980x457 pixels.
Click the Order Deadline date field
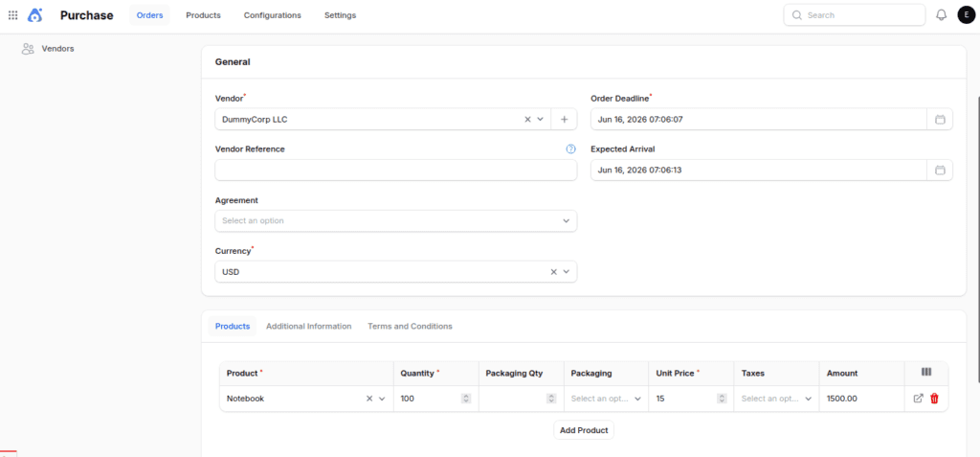click(759, 119)
